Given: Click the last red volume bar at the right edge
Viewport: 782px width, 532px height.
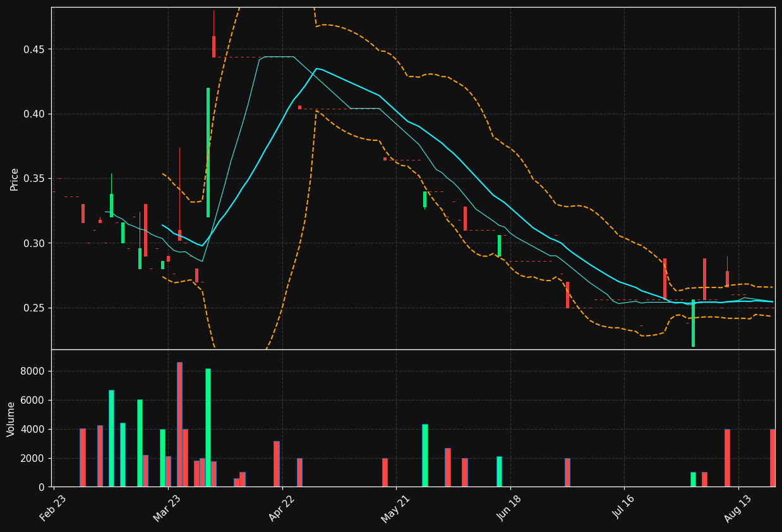Looking at the screenshot, I should point(773,458).
